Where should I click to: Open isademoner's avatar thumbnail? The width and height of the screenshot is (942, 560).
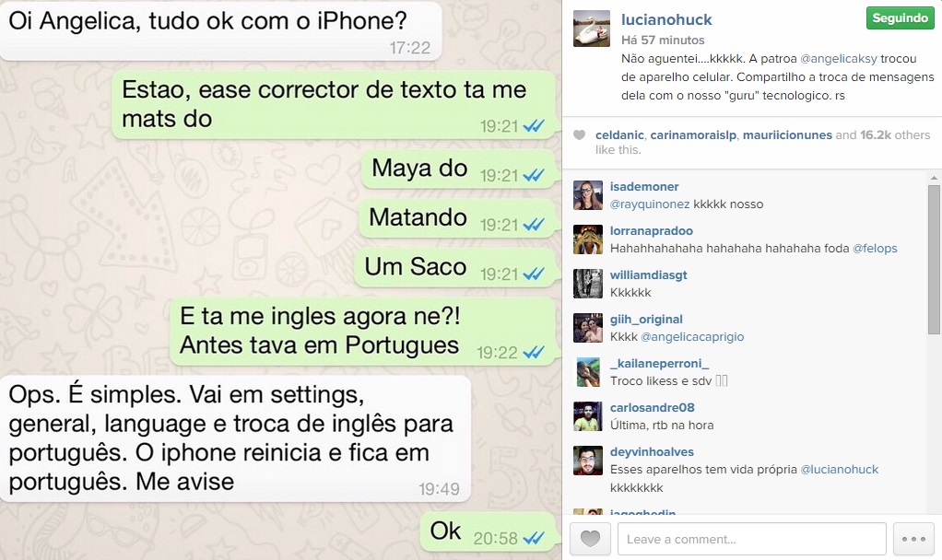pyautogui.click(x=588, y=195)
